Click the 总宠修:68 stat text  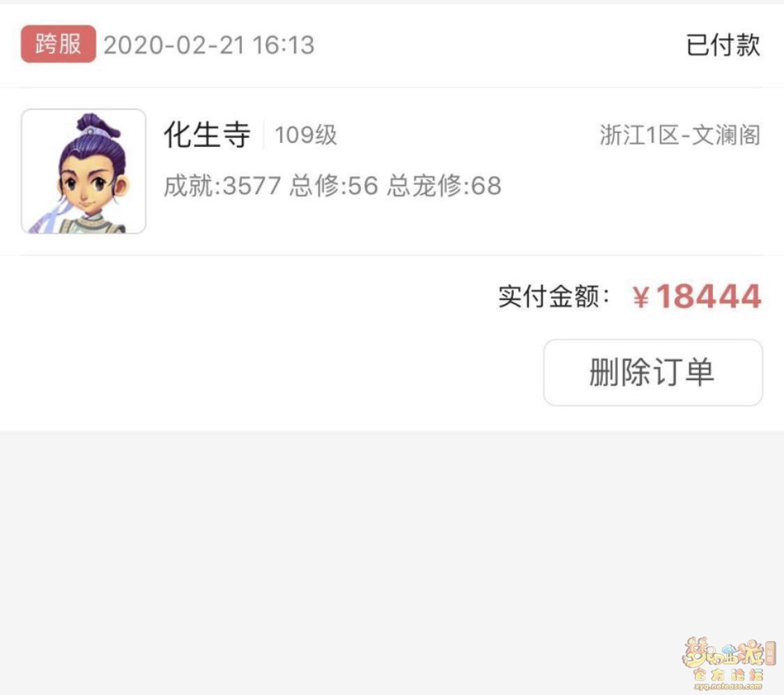pyautogui.click(x=444, y=186)
